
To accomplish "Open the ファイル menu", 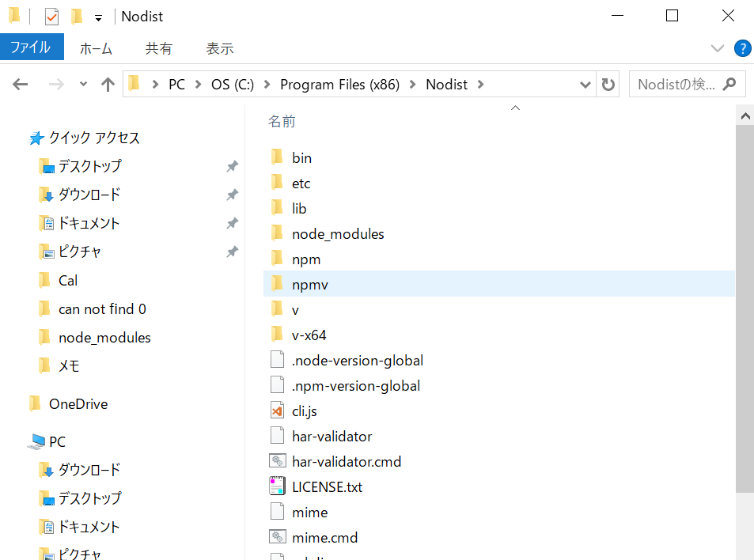I will [32, 47].
